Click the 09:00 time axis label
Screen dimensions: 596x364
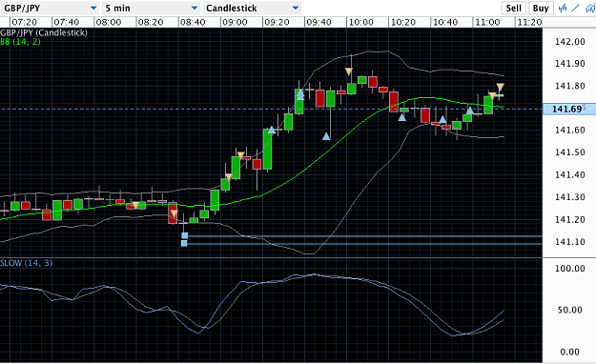pos(235,23)
